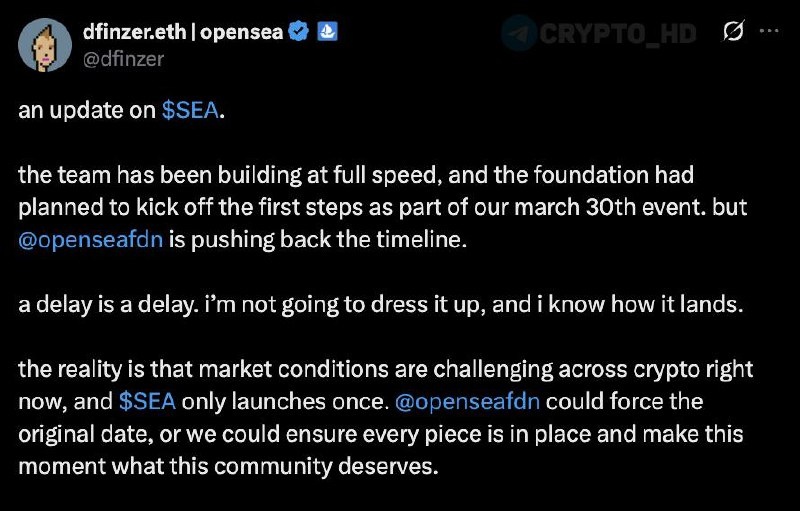Click the blue verified checkmark badge
The width and height of the screenshot is (800, 511).
(x=298, y=32)
